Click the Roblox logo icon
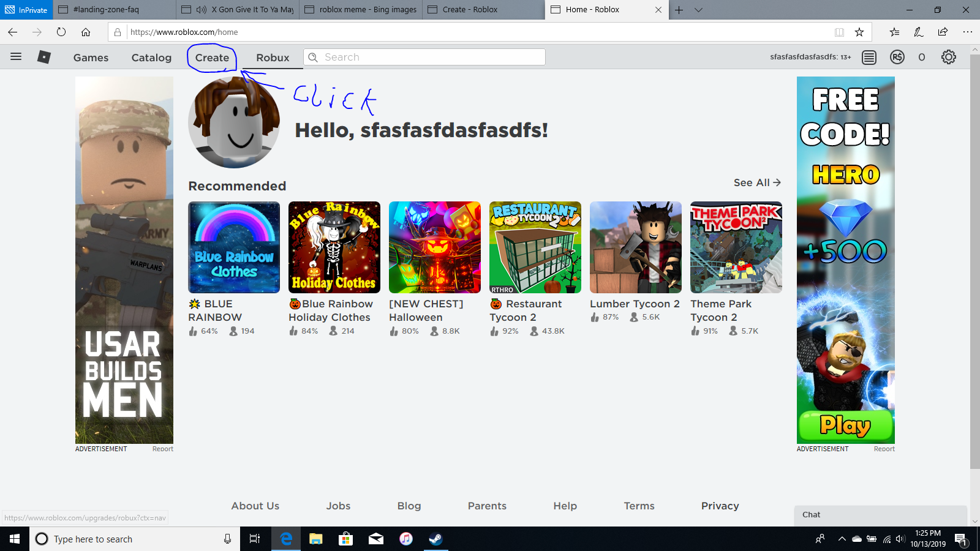 coord(44,57)
